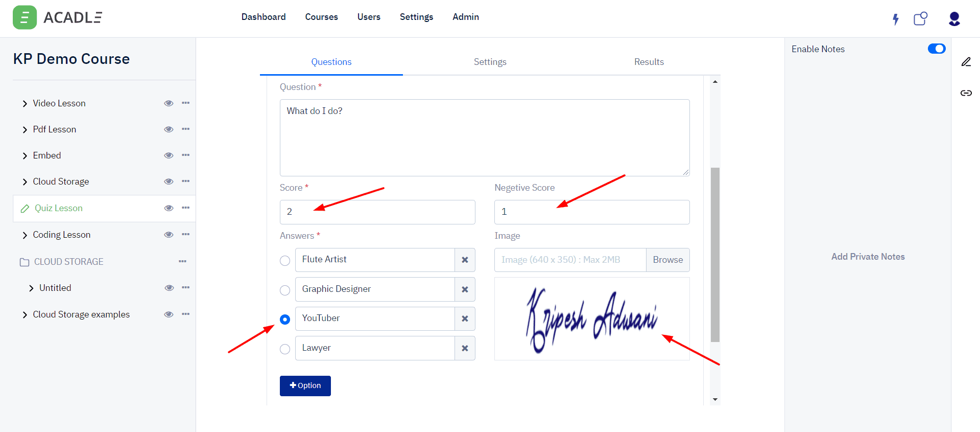Click the quiz form scrollbar thumb

pyautogui.click(x=715, y=255)
